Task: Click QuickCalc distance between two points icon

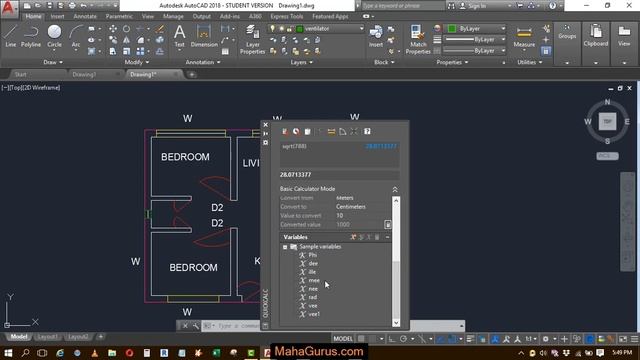Action: [331, 131]
